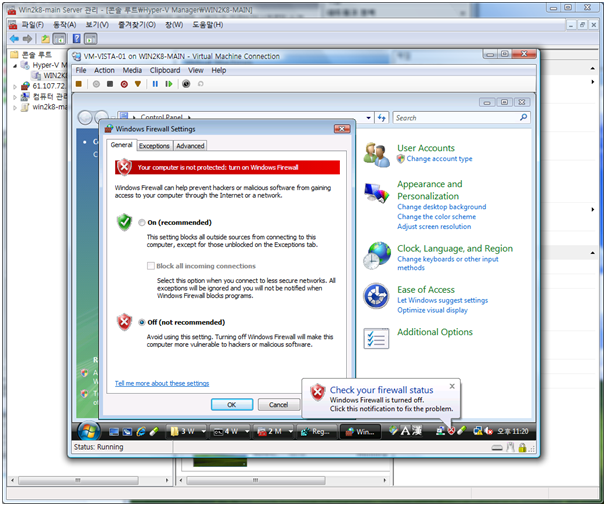Open the Clock, Language, and Region globe icon
Viewport: 606px width, 506px height.
coord(376,256)
